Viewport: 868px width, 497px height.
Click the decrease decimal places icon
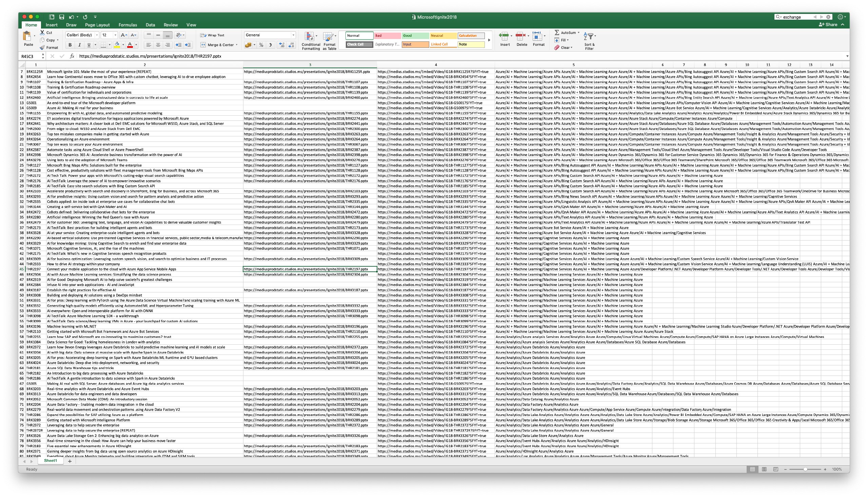click(291, 45)
